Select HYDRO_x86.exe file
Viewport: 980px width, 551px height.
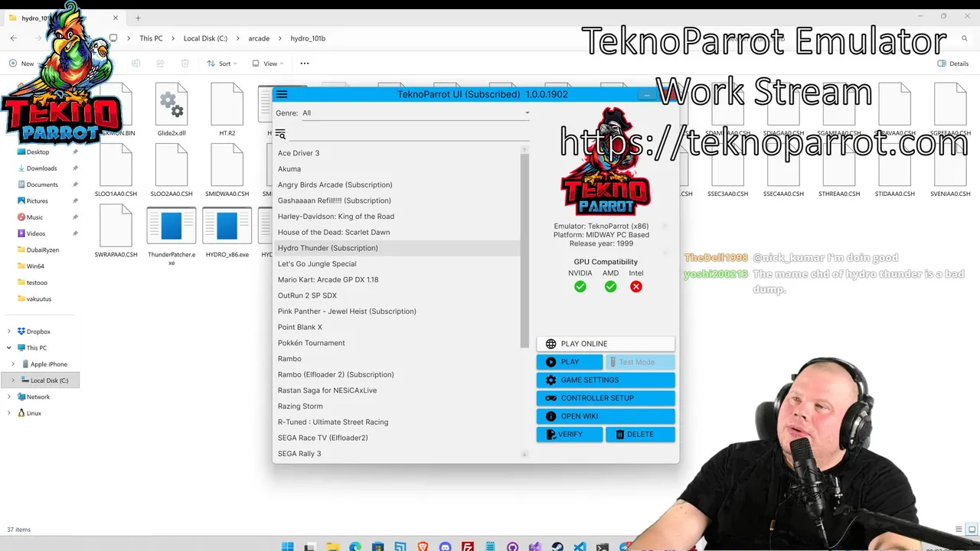pyautogui.click(x=227, y=232)
